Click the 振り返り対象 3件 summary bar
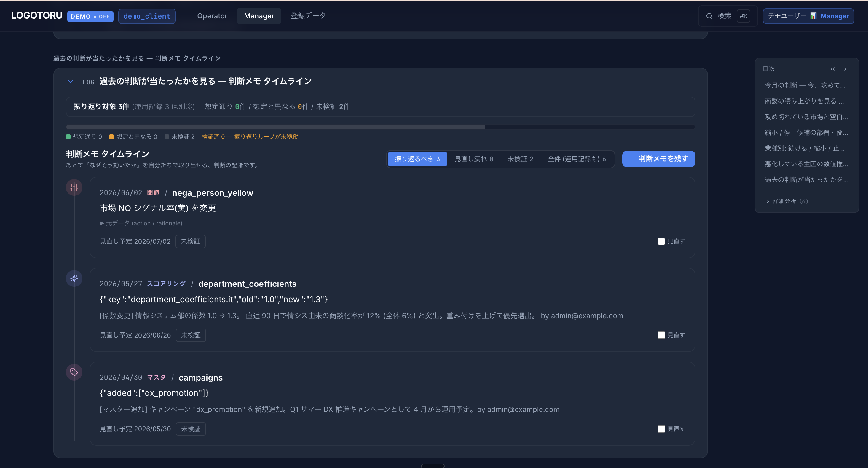This screenshot has height=468, width=868. coord(380,106)
